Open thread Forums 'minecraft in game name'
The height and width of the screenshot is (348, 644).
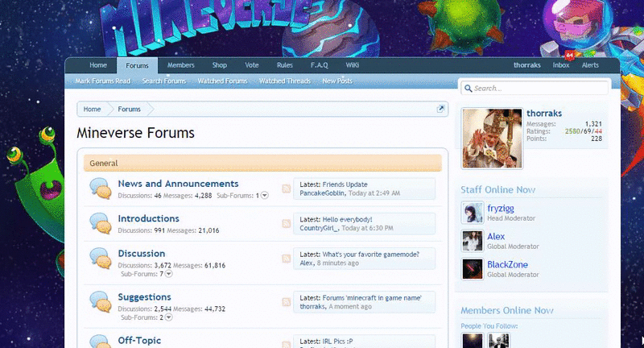[372, 298]
